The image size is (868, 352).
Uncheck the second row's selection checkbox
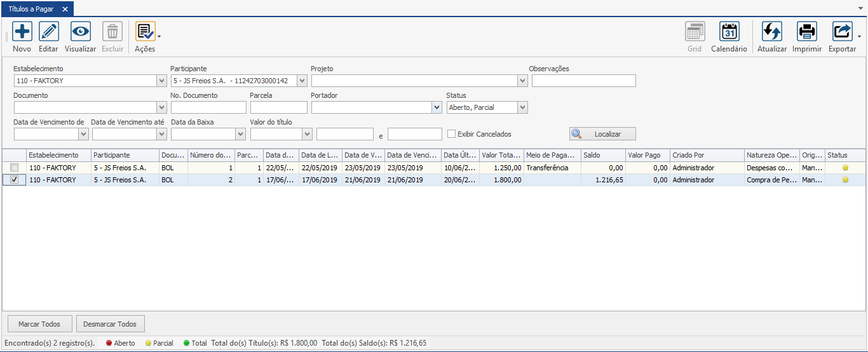[x=14, y=180]
